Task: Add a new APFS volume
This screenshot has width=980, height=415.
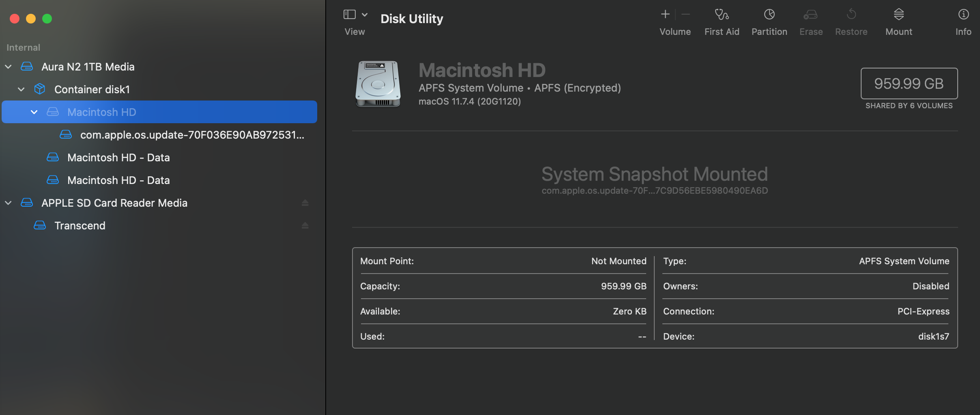Action: tap(665, 14)
